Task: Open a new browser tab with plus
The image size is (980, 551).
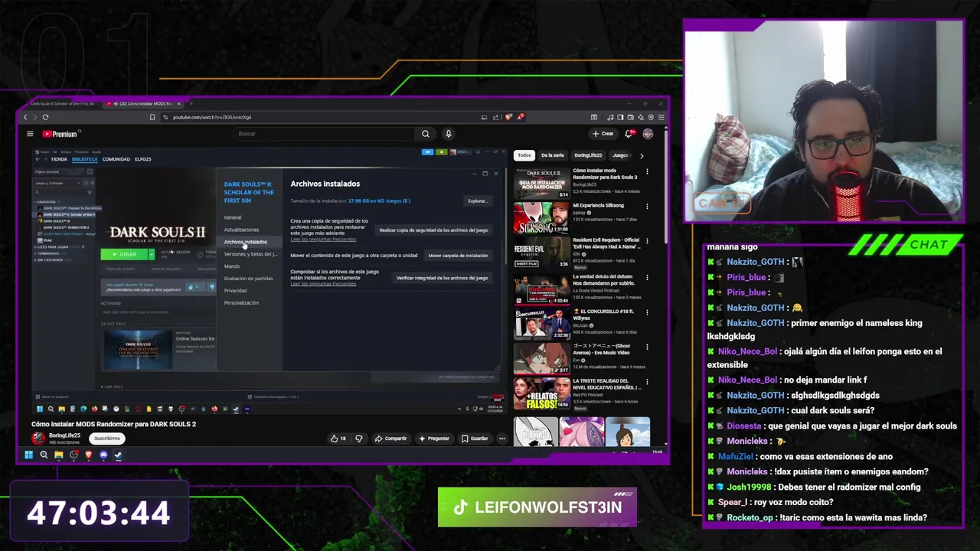Action: (191, 103)
